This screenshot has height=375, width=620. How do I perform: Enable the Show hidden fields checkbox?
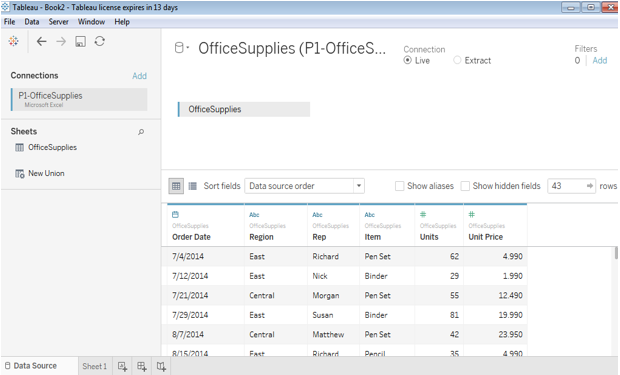coord(465,186)
